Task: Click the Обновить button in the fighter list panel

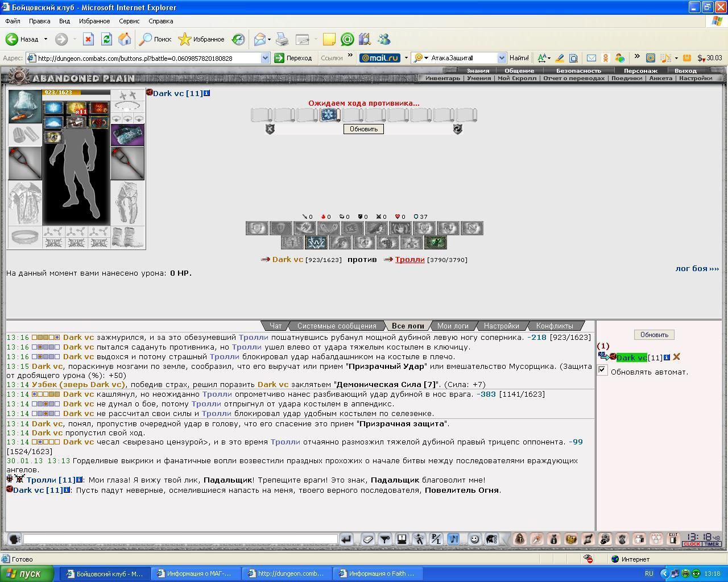Action: 654,335
